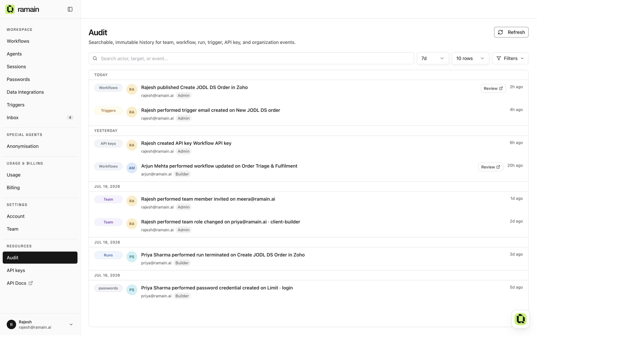The image size is (644, 362).
Task: Open Sessions in the sidebar
Action: tap(40, 67)
